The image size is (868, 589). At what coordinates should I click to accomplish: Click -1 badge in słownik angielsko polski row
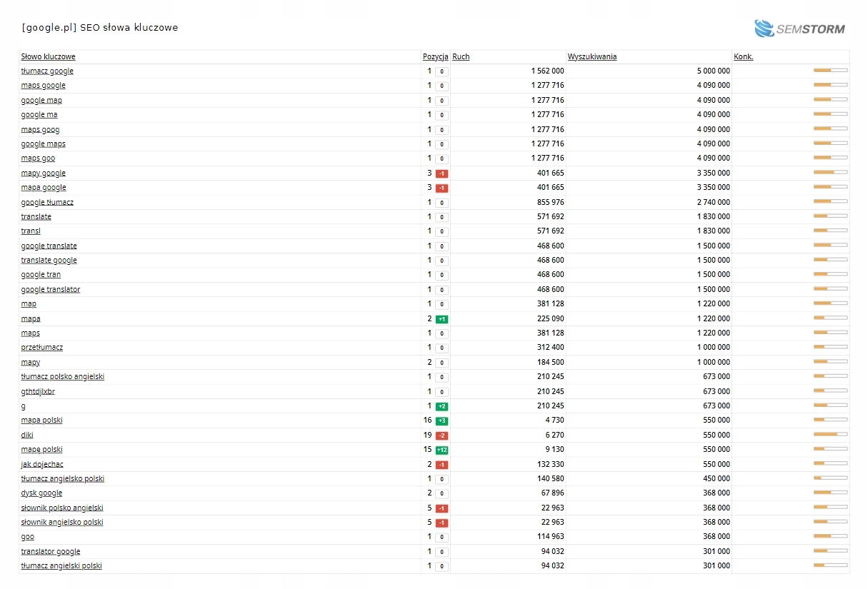tap(442, 523)
